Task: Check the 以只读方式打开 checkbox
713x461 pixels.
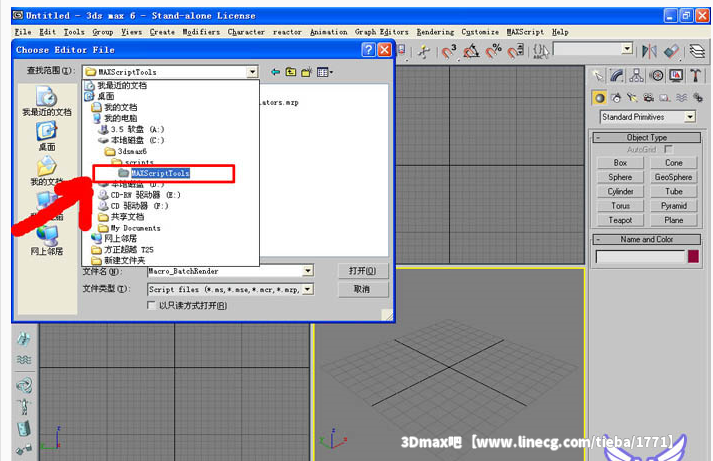Action: [x=151, y=305]
